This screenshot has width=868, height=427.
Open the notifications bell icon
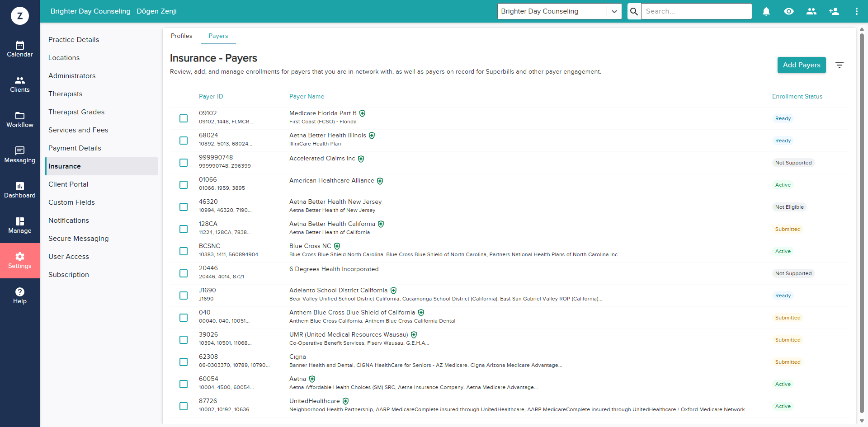766,11
